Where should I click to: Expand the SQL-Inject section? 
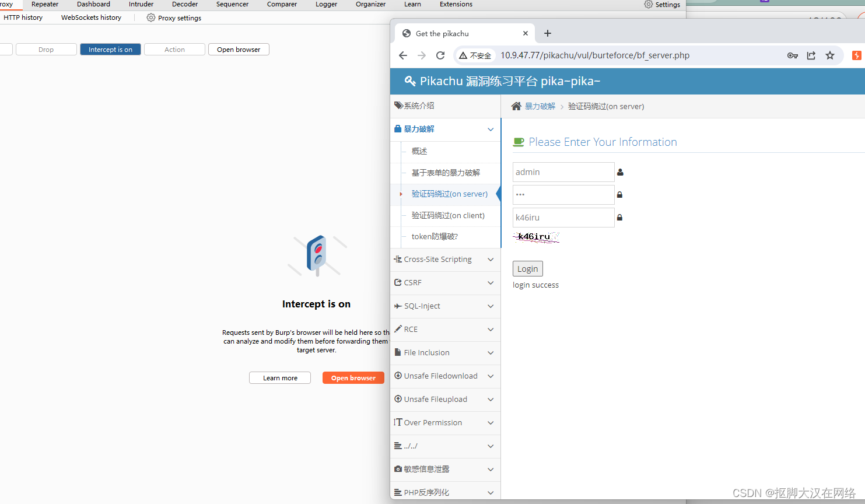click(x=445, y=306)
